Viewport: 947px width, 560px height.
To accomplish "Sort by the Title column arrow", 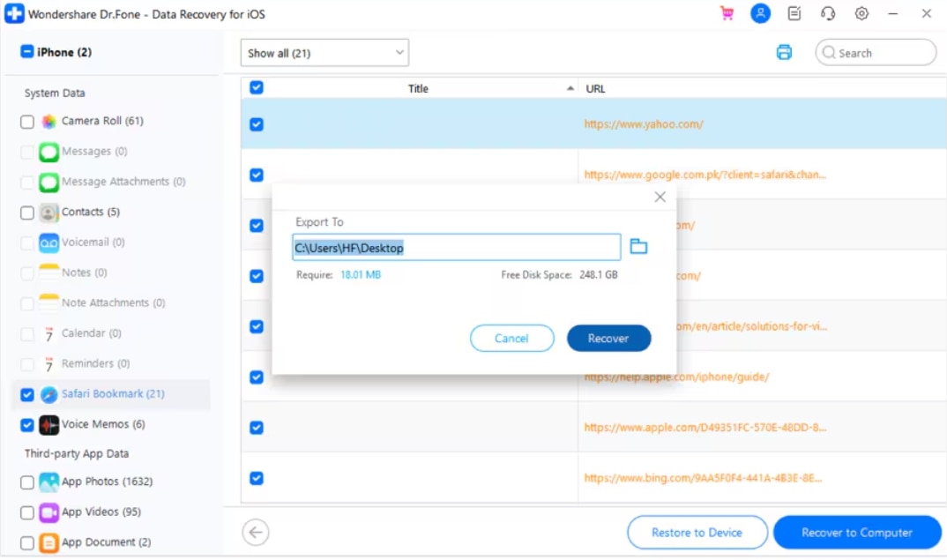I will pos(570,89).
